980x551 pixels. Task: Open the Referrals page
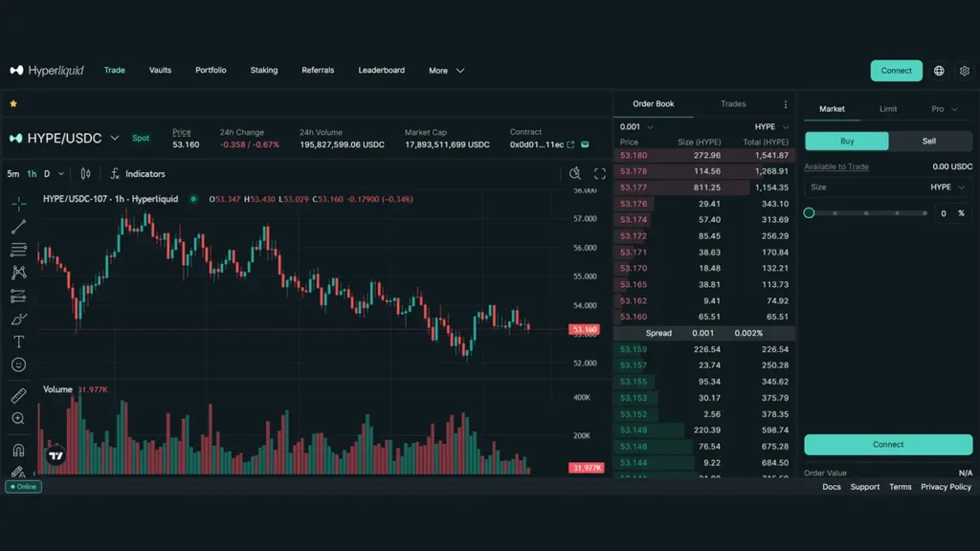318,70
